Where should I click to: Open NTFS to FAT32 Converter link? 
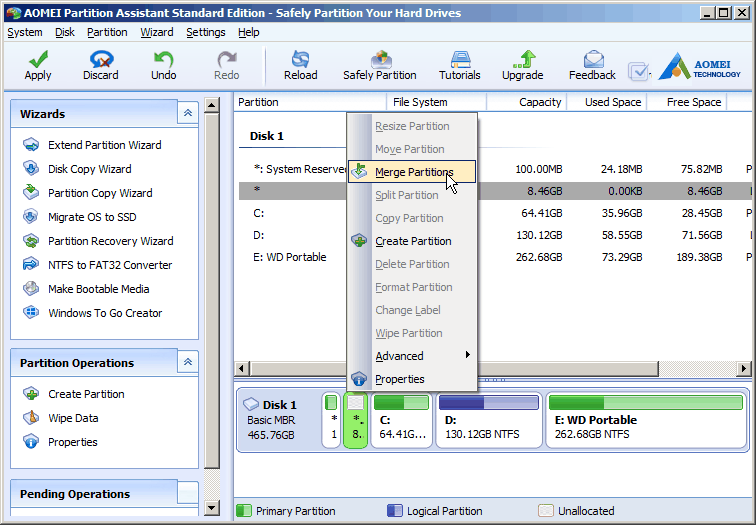click(110, 265)
